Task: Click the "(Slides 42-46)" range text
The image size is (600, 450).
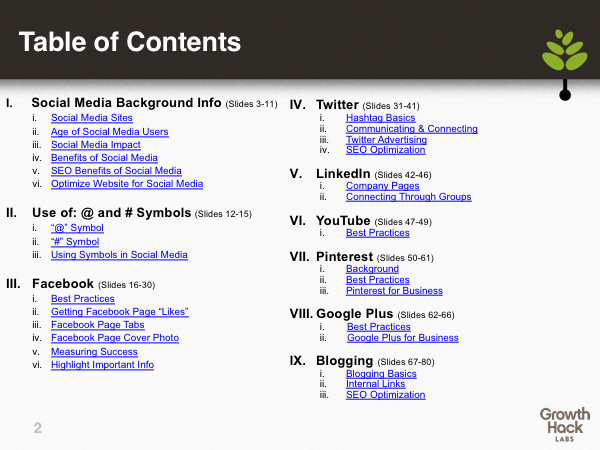Action: [403, 175]
